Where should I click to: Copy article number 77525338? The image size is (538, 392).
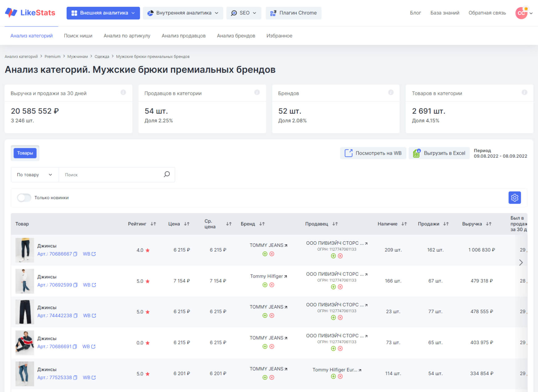[75, 378]
